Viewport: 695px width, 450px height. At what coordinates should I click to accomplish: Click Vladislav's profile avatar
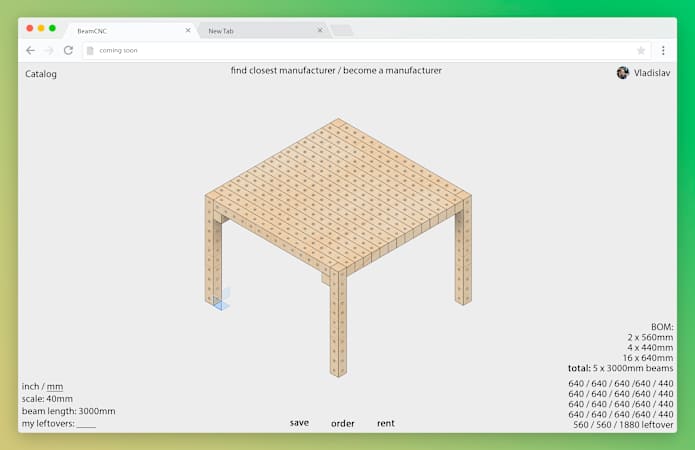(623, 73)
